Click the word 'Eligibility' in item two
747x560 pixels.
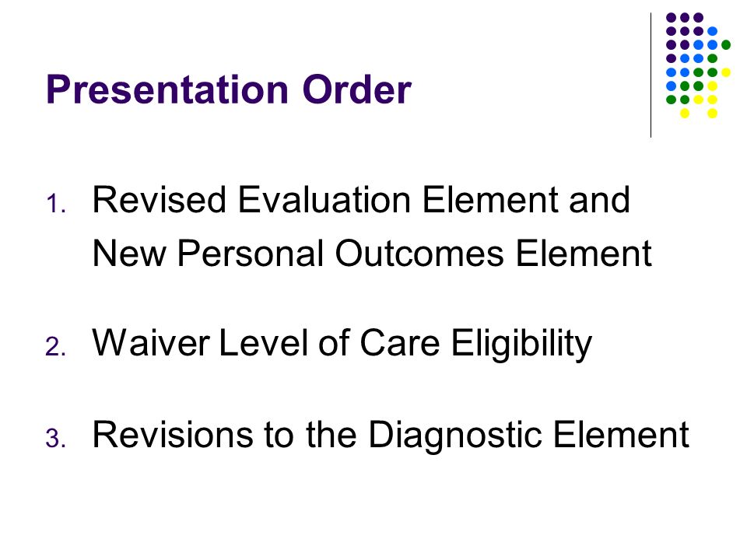tap(521, 345)
